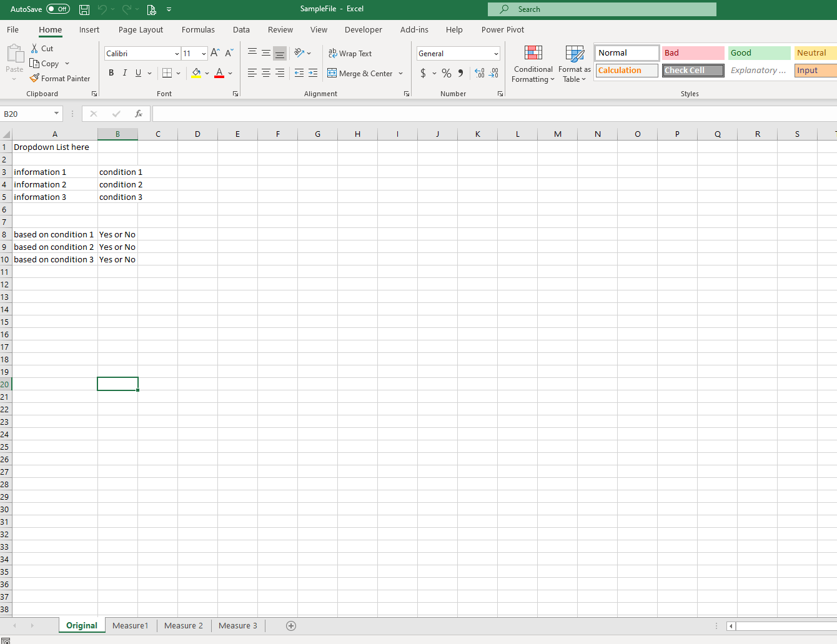Enable Wrap Text for selection
837x644 pixels.
(x=350, y=53)
